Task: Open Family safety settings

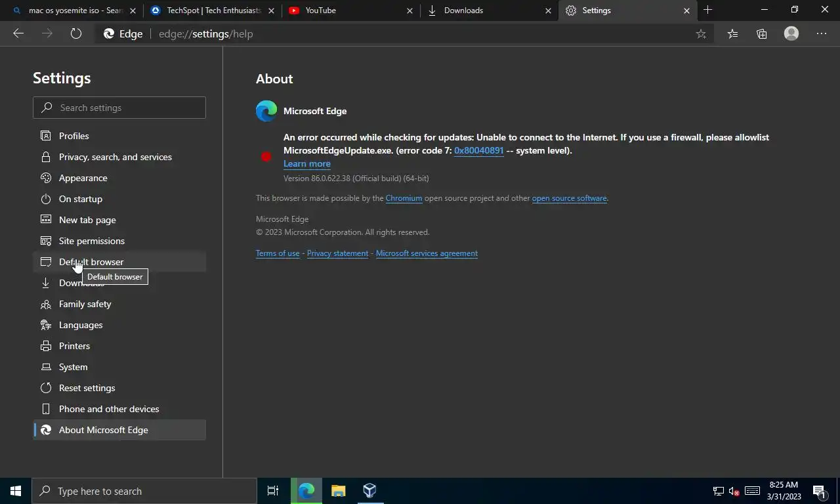Action: point(119,304)
